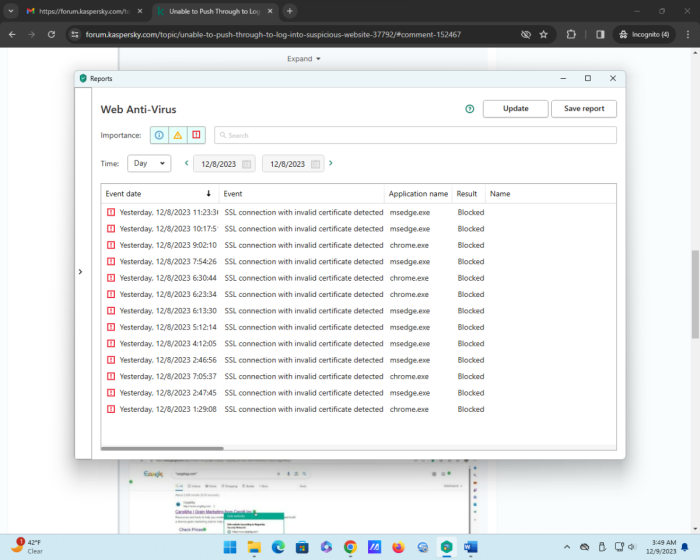The width and height of the screenshot is (700, 560).
Task: Click the green help question mark icon
Action: (x=469, y=109)
